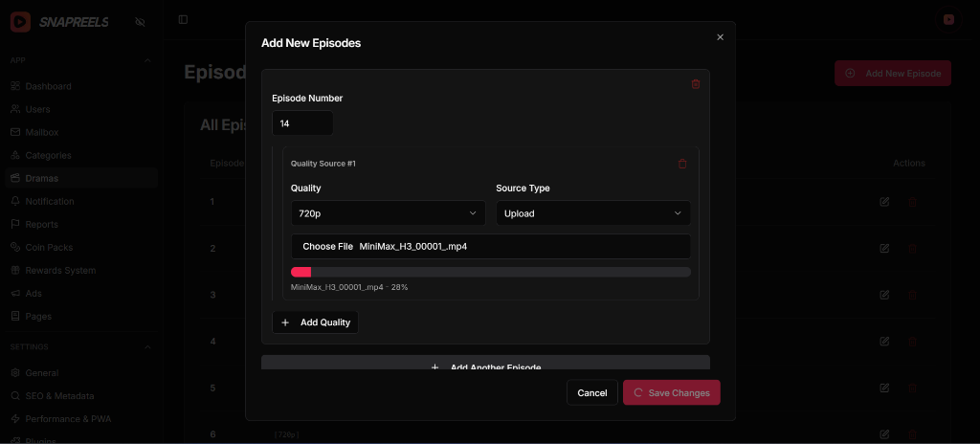This screenshot has width=980, height=444.
Task: Click the edit icon for episode 5
Action: (x=884, y=388)
